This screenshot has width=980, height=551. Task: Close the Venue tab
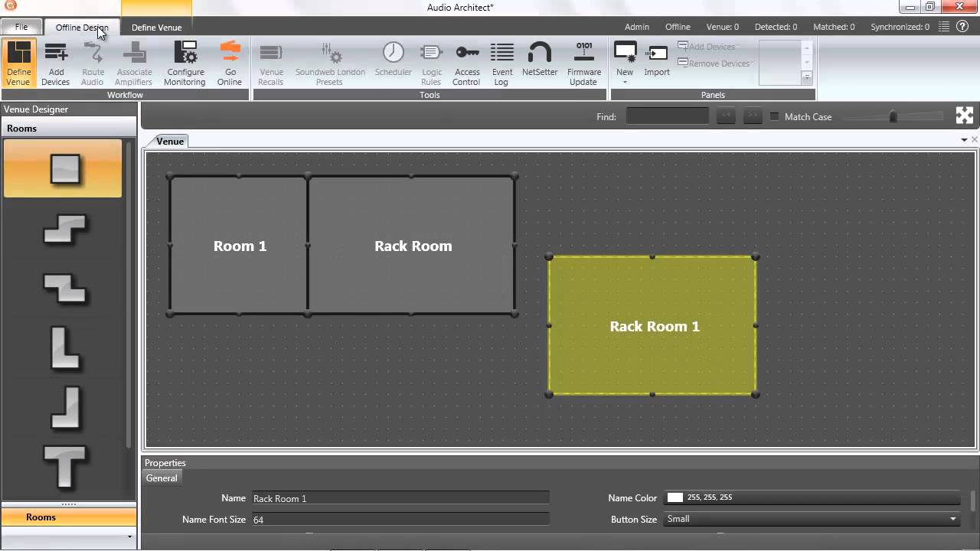(x=975, y=140)
